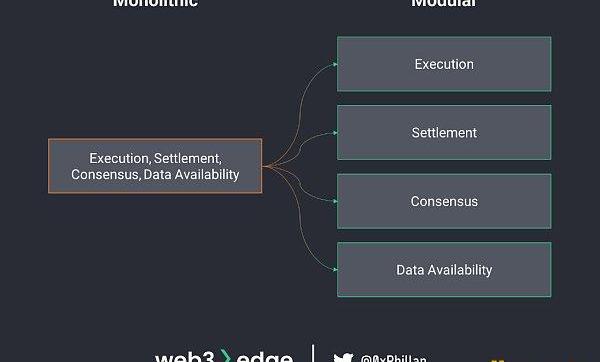
Task: Click the small yellow mark at bottom right
Action: (497, 360)
